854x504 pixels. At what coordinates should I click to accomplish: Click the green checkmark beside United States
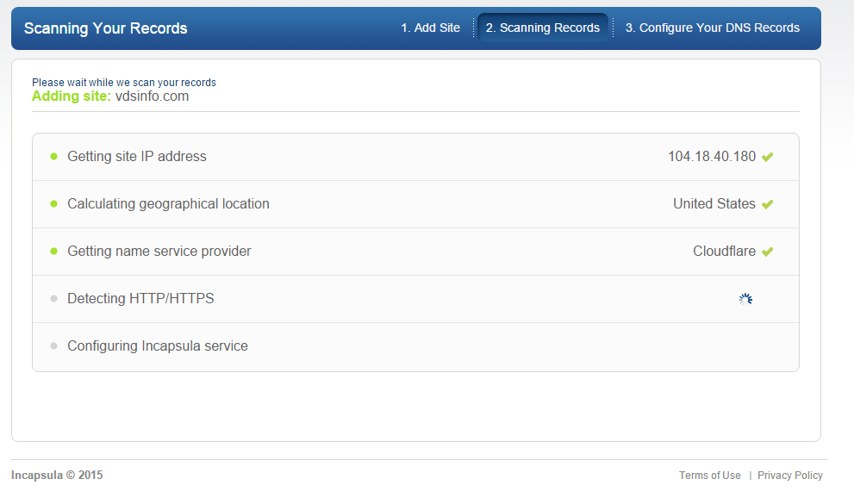point(768,205)
